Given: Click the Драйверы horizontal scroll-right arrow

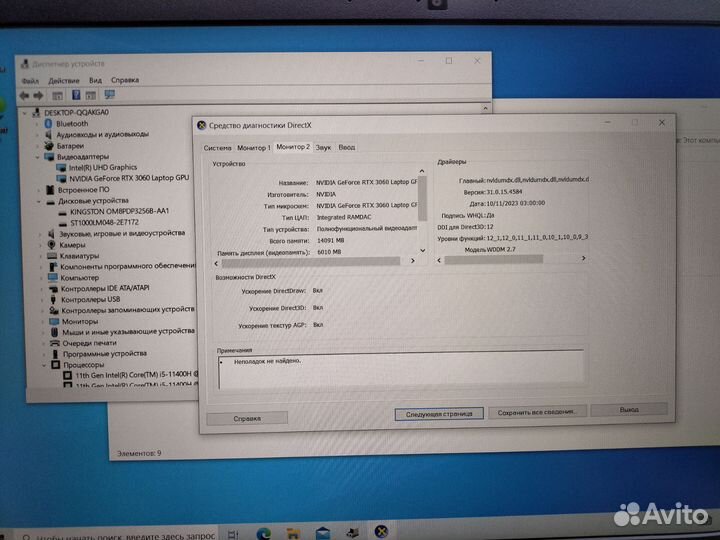Looking at the screenshot, I should tap(583, 259).
